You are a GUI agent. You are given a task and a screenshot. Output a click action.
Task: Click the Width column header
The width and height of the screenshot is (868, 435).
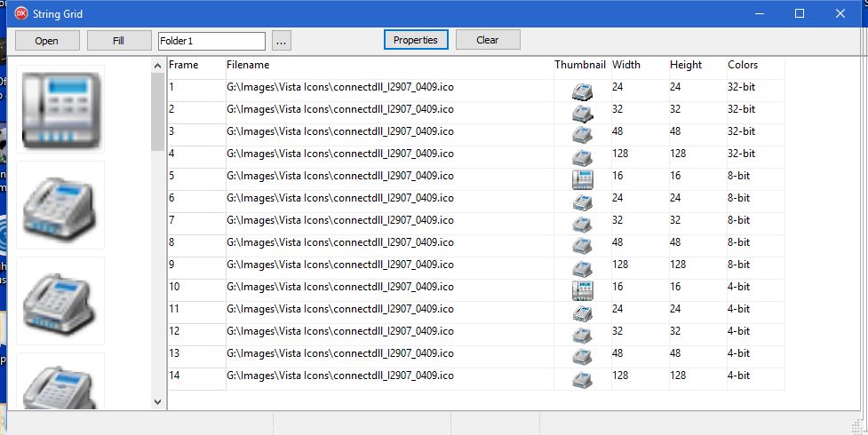[640, 67]
